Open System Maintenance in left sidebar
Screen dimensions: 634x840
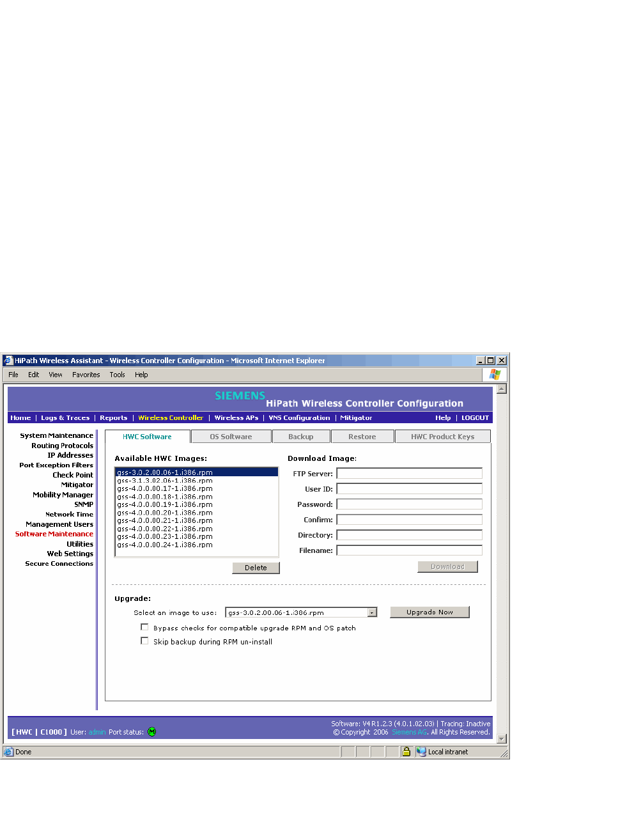point(56,435)
